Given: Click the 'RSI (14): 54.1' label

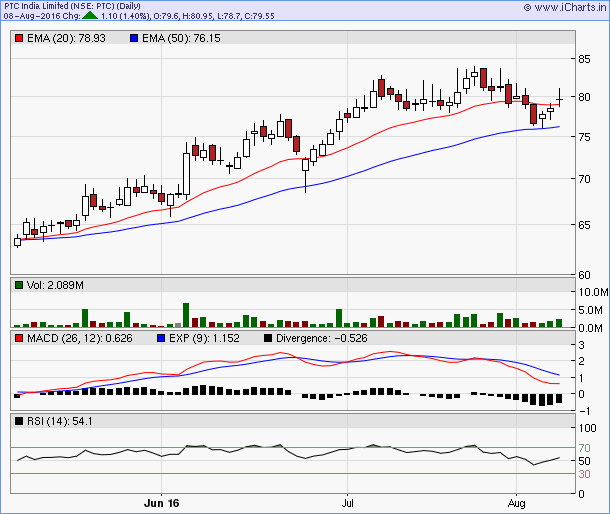Looking at the screenshot, I should point(60,421).
